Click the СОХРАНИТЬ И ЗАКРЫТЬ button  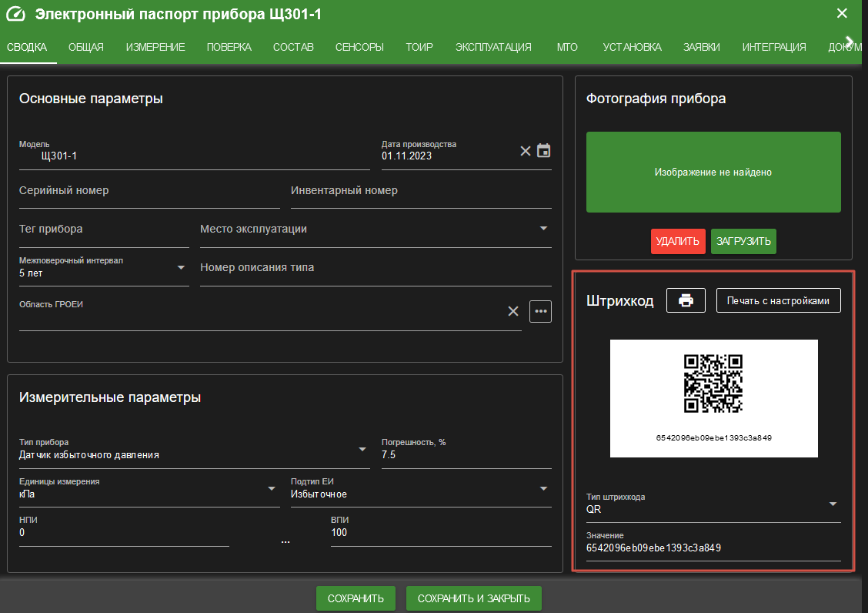pos(473,598)
